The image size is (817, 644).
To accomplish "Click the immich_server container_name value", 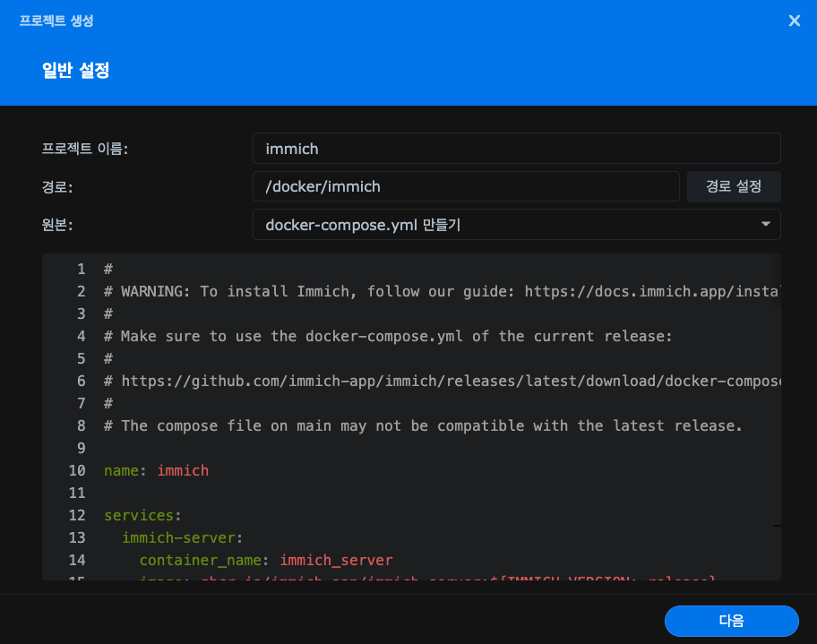I will (336, 561).
